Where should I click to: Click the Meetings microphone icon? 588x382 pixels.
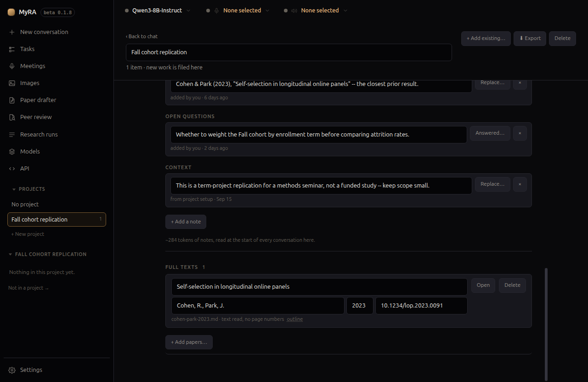12,66
